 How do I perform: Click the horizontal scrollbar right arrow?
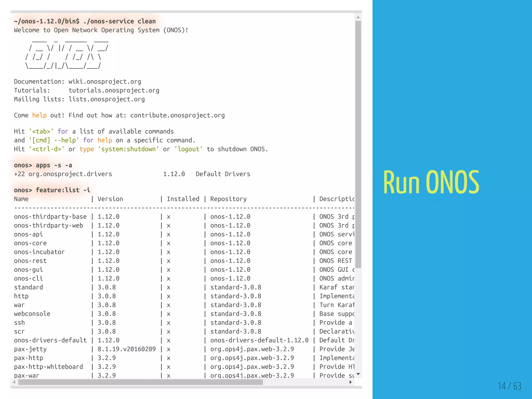coord(351,382)
